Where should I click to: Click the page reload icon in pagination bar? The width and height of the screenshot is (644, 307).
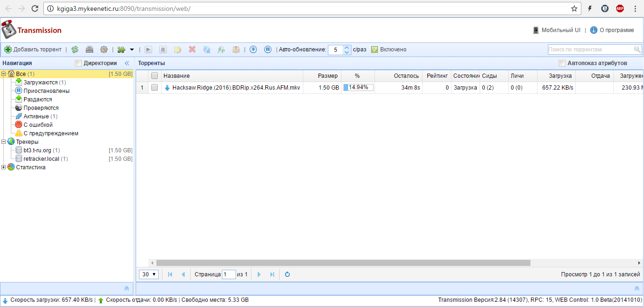[287, 274]
